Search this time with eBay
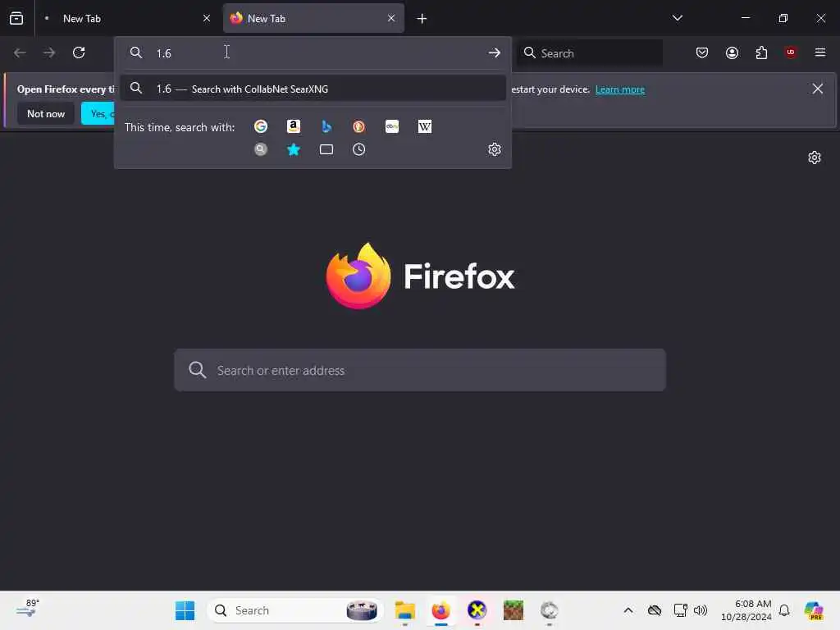The image size is (840, 630). point(392,126)
